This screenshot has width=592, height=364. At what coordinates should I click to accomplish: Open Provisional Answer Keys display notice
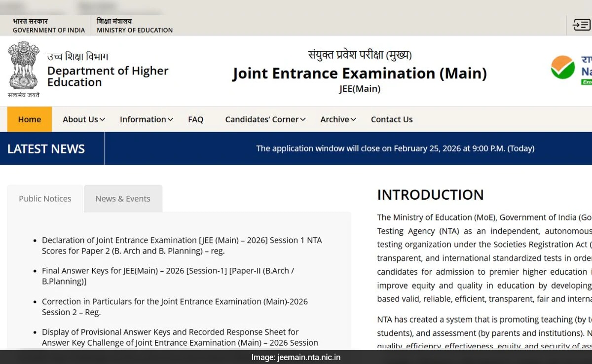[x=180, y=337]
